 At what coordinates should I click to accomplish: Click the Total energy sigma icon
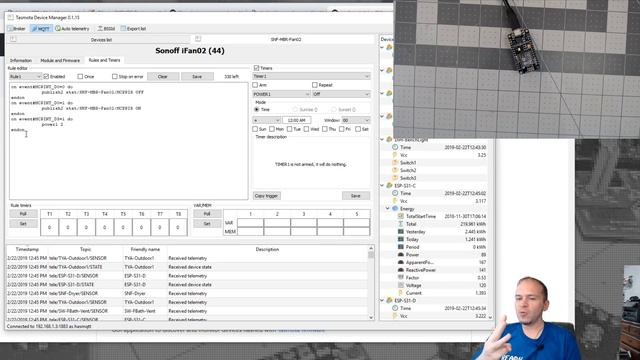tap(401, 224)
